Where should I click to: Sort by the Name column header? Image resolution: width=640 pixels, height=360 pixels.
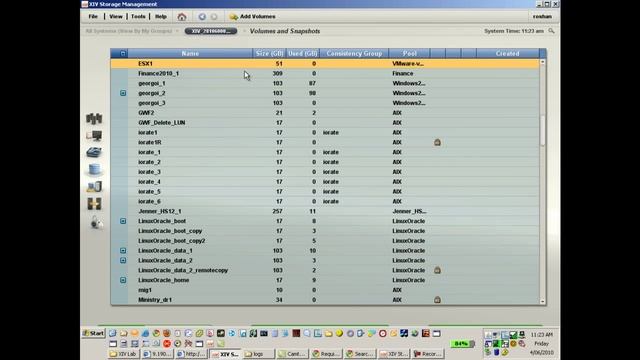pyautogui.click(x=190, y=53)
